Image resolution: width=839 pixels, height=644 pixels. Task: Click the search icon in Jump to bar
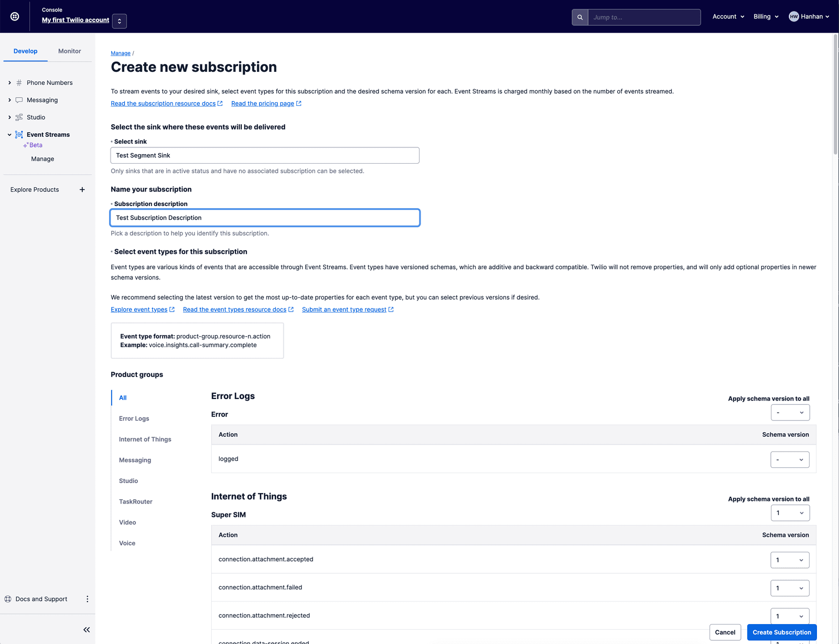(x=579, y=17)
